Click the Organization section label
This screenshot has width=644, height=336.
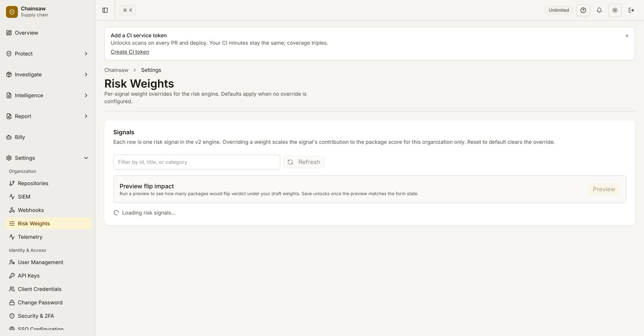click(22, 171)
